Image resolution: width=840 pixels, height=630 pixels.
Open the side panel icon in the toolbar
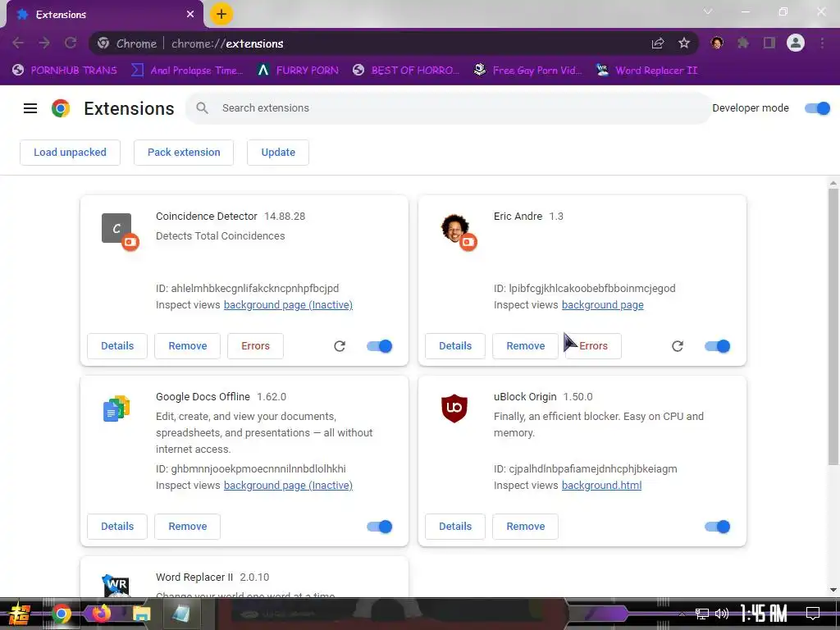point(769,43)
